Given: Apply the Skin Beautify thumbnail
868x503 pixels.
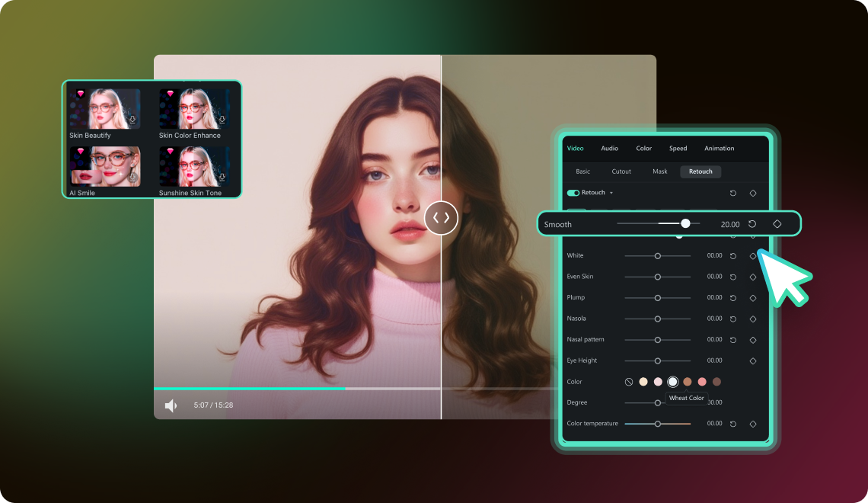Looking at the screenshot, I should click(x=104, y=108).
